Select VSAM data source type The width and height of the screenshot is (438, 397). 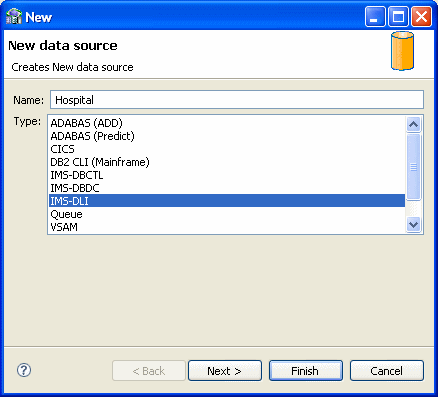(x=227, y=227)
